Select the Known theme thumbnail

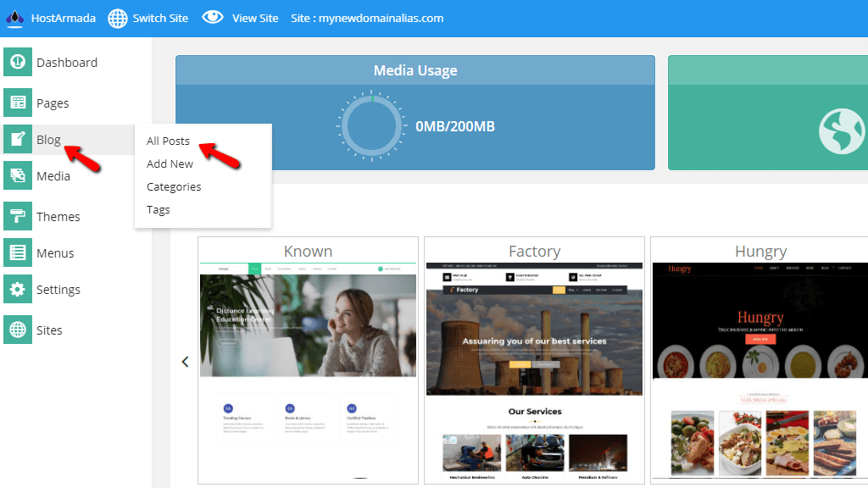click(308, 373)
